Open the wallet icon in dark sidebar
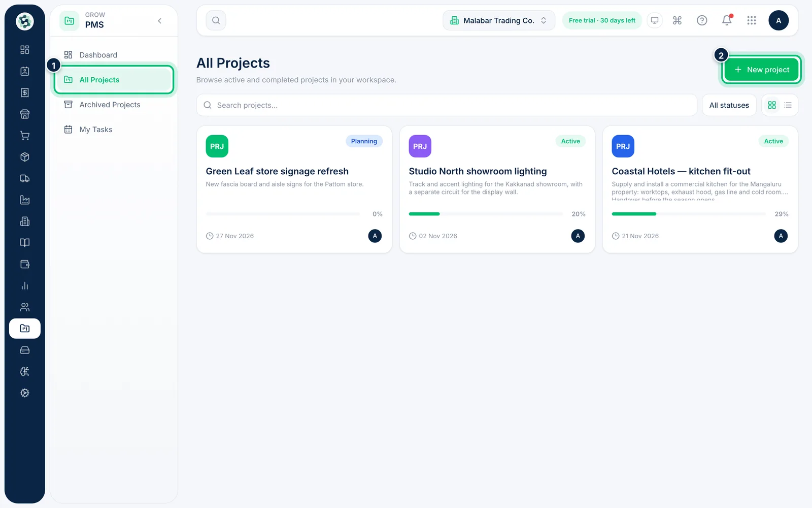Screen dimensions: 812x508 [24, 264]
